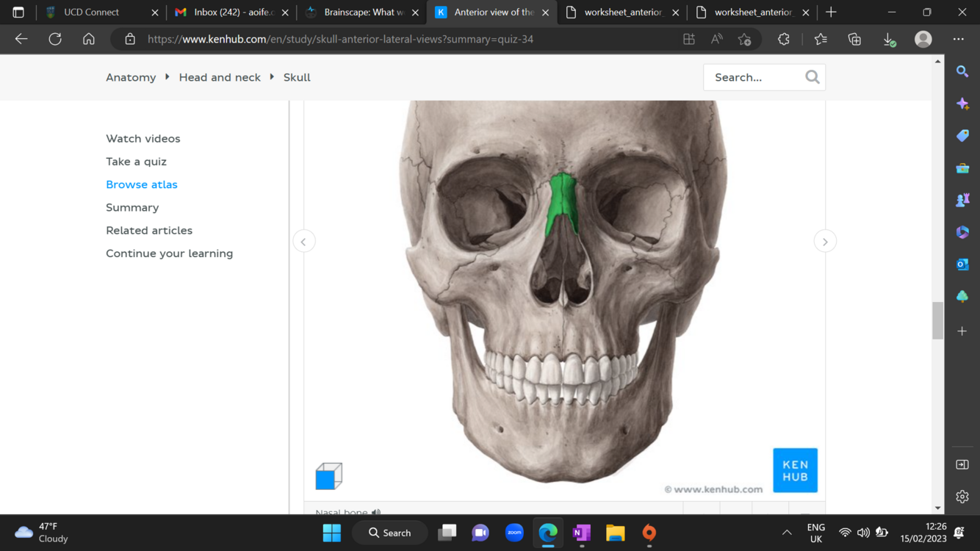Open the Shopping tag sidebar icon
This screenshot has height=551, width=980.
coord(962,136)
